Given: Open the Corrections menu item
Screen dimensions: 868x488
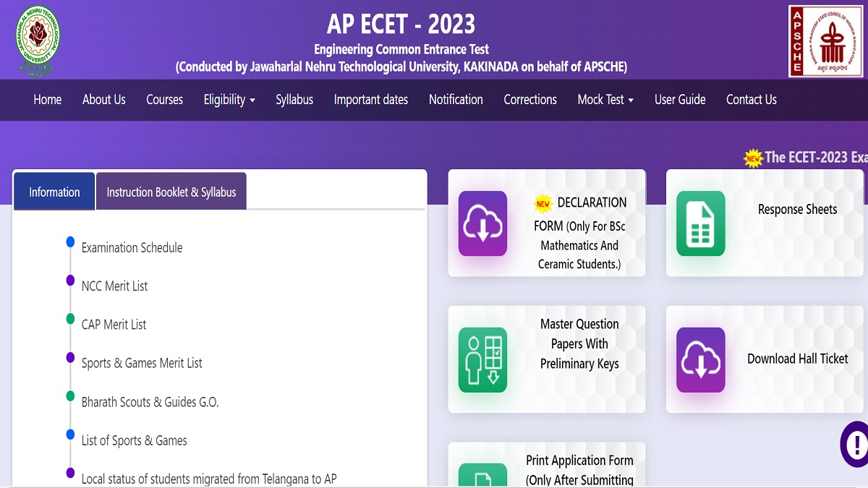Looking at the screenshot, I should click(530, 100).
